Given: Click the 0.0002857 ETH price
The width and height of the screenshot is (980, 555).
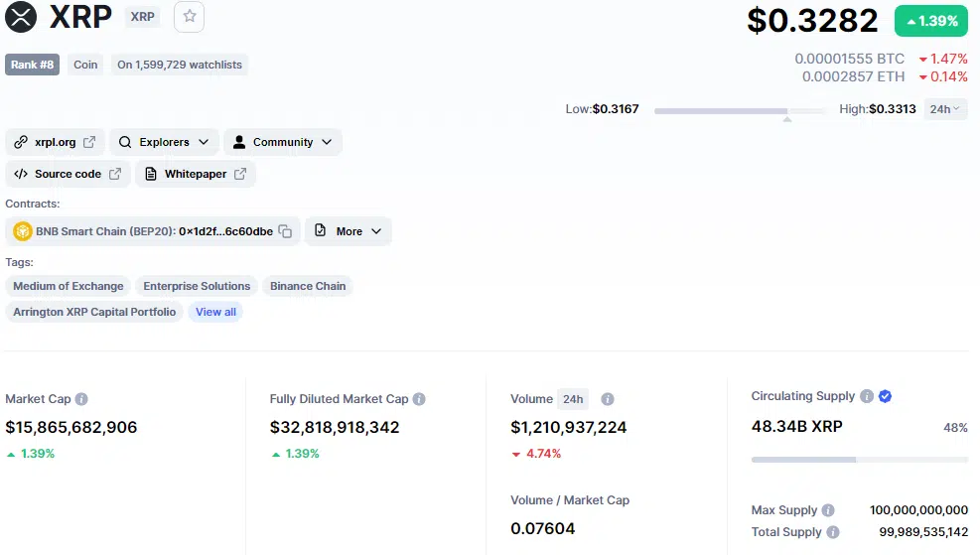Looking at the screenshot, I should pyautogui.click(x=853, y=76).
